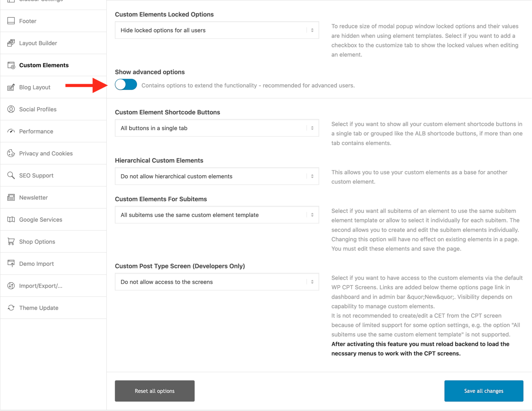Image resolution: width=532 pixels, height=411 pixels.
Task: Enable the Show advanced options toggle
Action: (126, 85)
